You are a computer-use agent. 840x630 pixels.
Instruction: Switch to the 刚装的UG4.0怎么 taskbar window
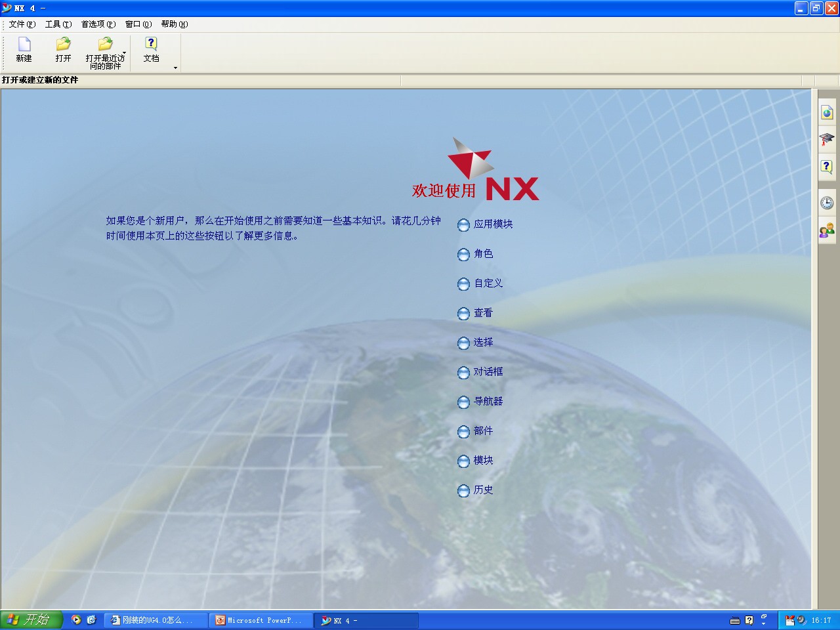tap(156, 620)
